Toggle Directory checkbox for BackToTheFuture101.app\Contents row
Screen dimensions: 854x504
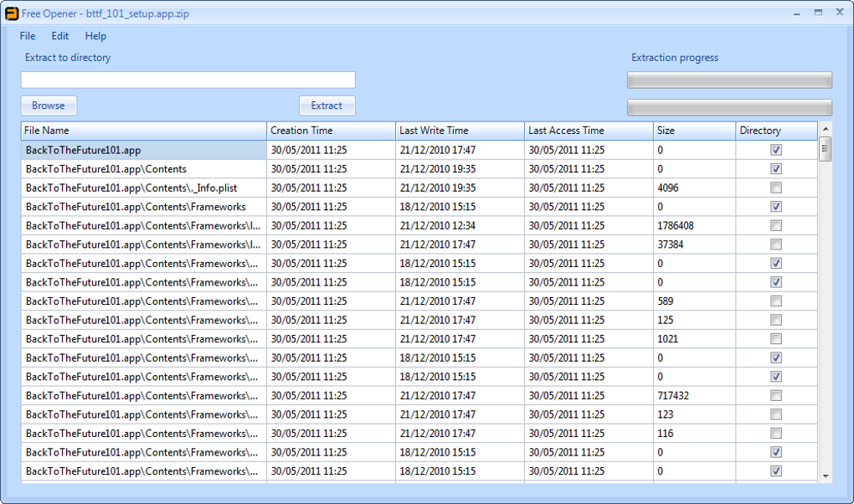776,169
